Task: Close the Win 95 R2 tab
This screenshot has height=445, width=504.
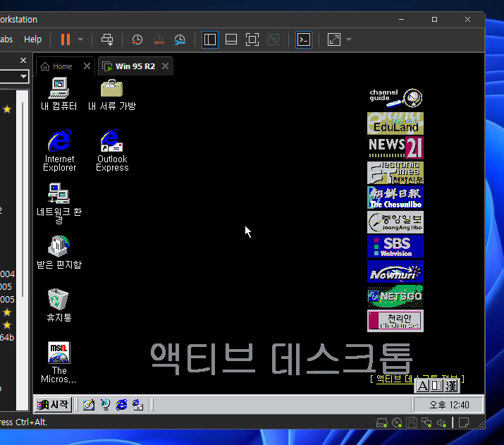Action: 165,66
